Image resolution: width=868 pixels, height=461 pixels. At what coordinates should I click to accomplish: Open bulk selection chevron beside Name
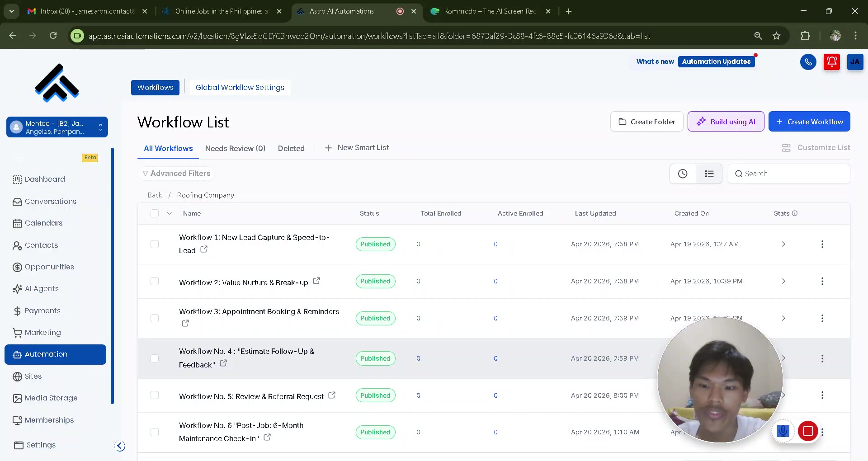pyautogui.click(x=170, y=213)
